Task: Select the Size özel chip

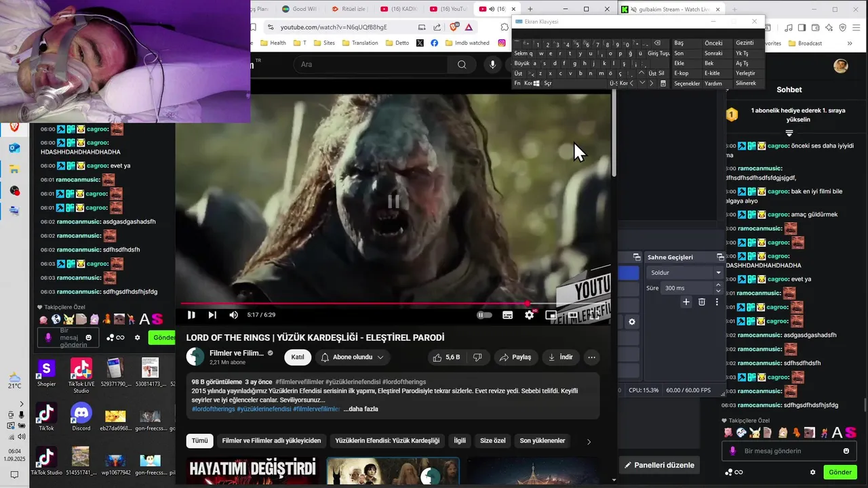Action: pyautogui.click(x=493, y=441)
